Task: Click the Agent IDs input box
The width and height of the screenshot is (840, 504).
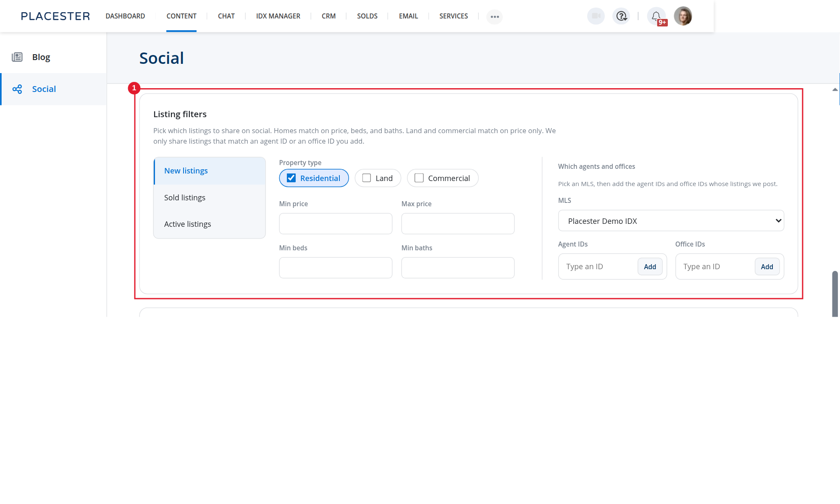Action: click(598, 267)
